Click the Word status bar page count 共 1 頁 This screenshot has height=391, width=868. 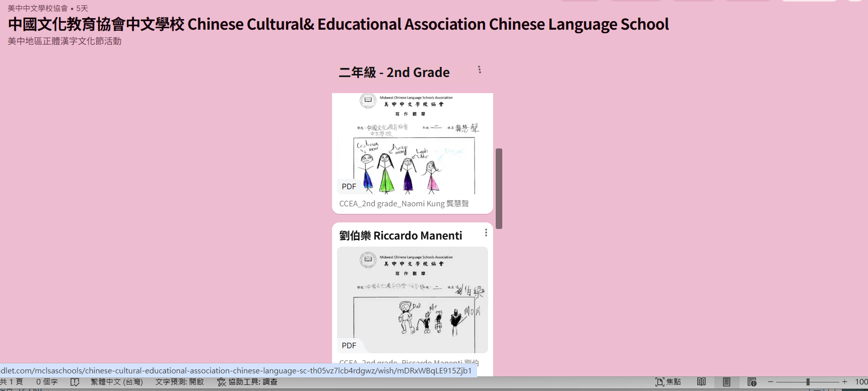12,382
